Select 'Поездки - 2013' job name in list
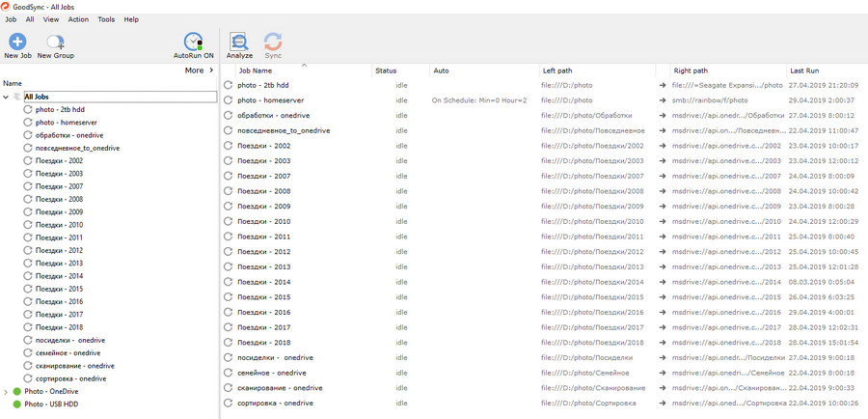The width and height of the screenshot is (868, 419). 264,267
